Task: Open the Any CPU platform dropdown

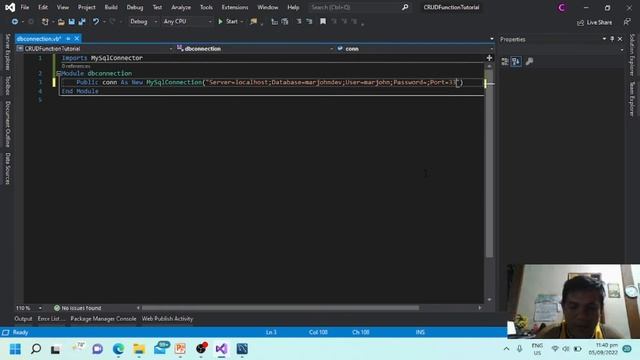Action: click(x=187, y=22)
